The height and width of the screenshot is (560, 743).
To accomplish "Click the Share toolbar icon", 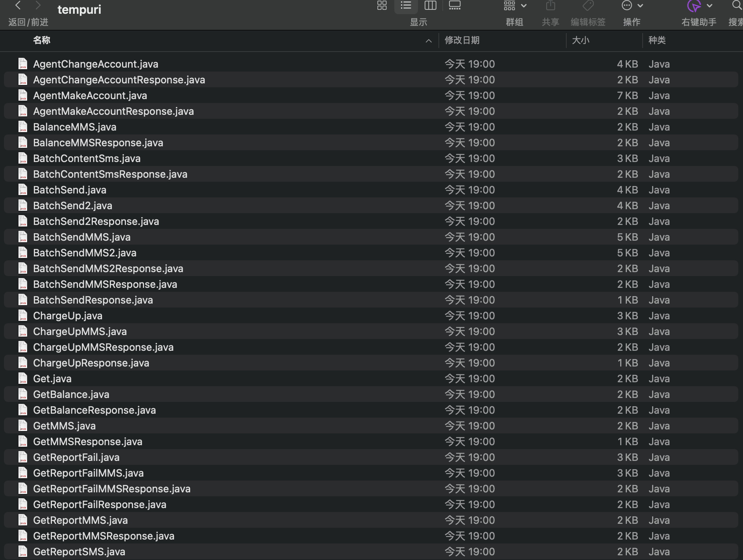I will click(x=551, y=6).
